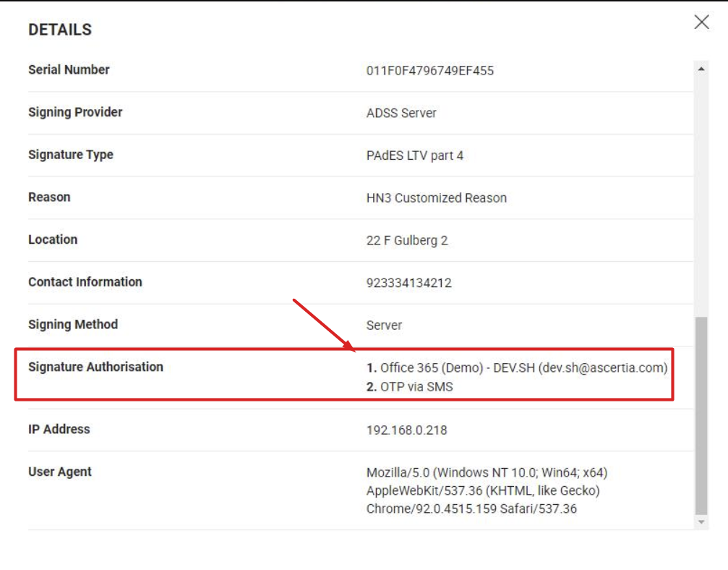Click the DETAILS dialog heading
728x570 pixels.
pos(60,30)
